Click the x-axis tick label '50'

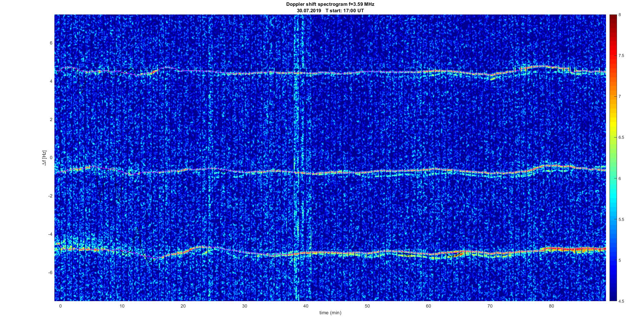(367, 306)
